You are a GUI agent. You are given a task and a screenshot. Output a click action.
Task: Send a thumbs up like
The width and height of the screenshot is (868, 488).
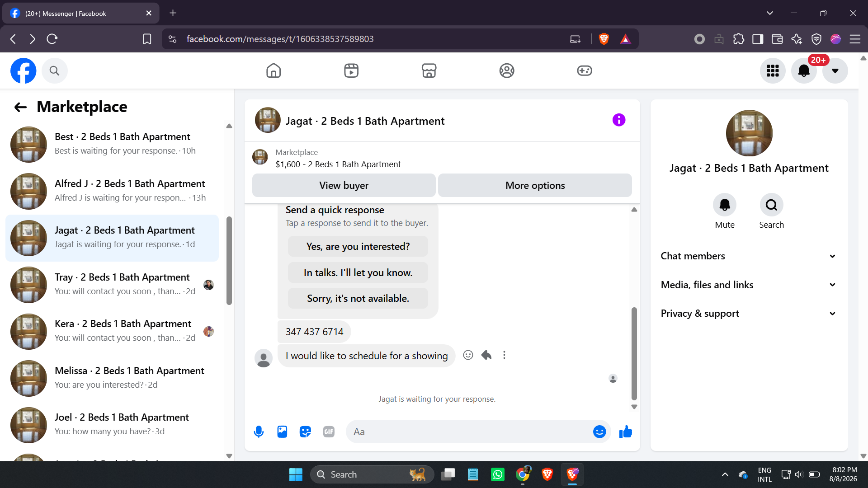[626, 432]
